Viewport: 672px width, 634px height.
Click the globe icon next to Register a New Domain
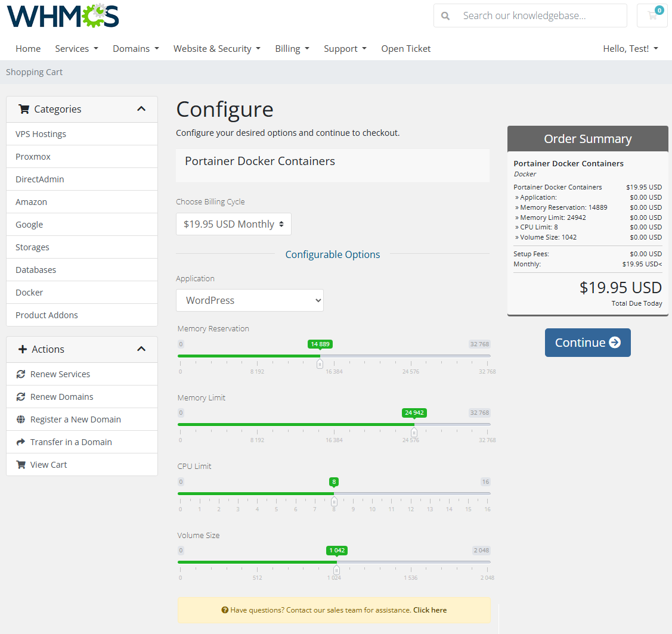point(21,419)
